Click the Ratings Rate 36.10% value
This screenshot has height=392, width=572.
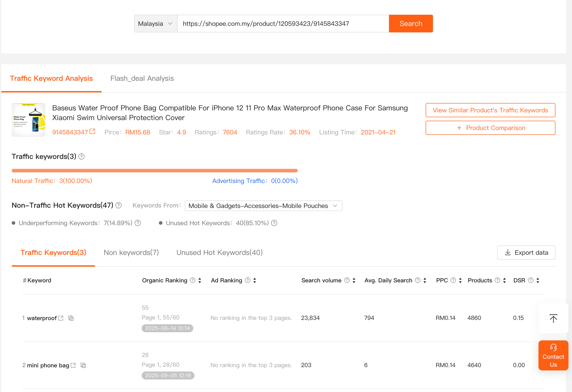point(300,132)
